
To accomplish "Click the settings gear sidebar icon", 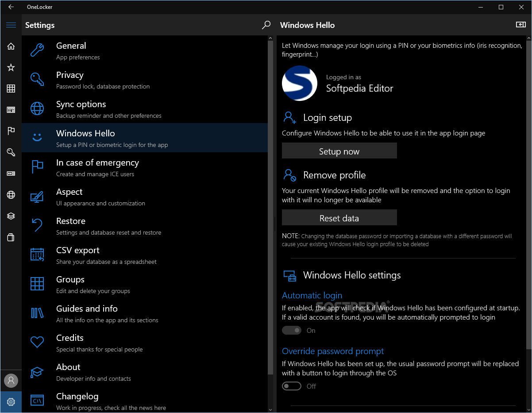I will tap(11, 402).
